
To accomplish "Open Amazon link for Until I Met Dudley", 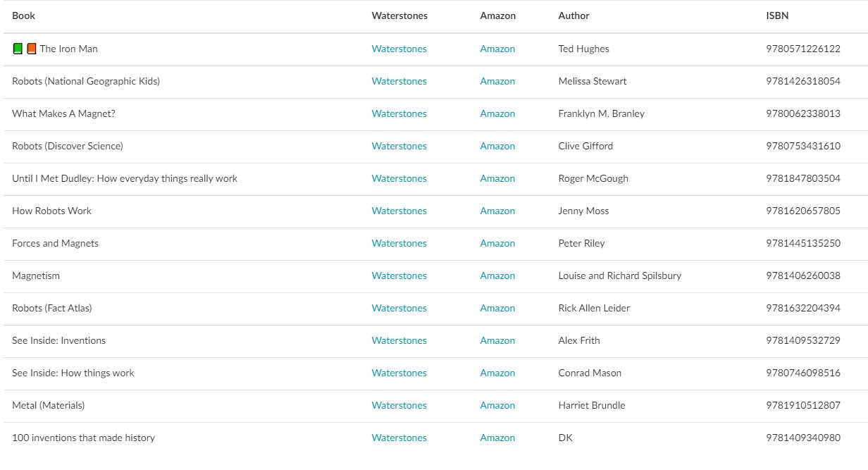I will point(497,178).
